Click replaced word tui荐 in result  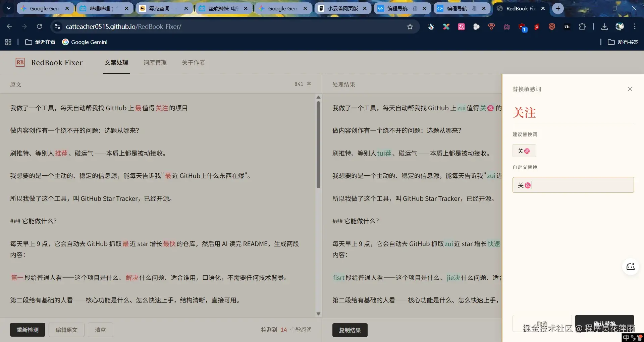384,153
